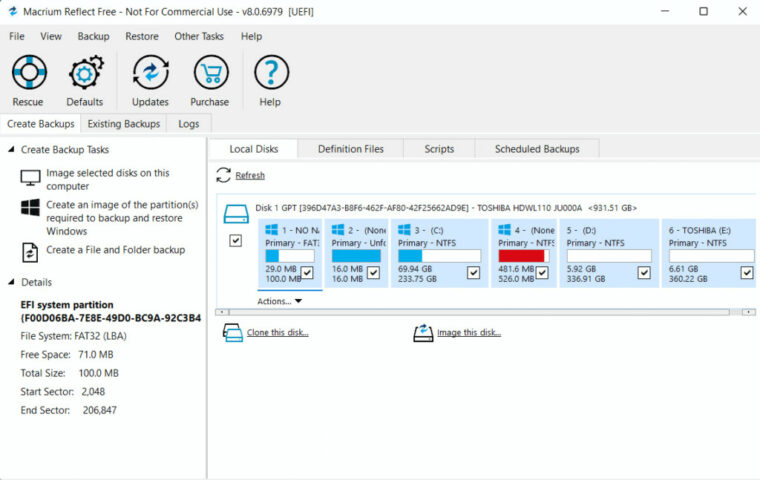Click the File System: FAT32 (LBA) detail
The image size is (760, 480).
point(73,336)
